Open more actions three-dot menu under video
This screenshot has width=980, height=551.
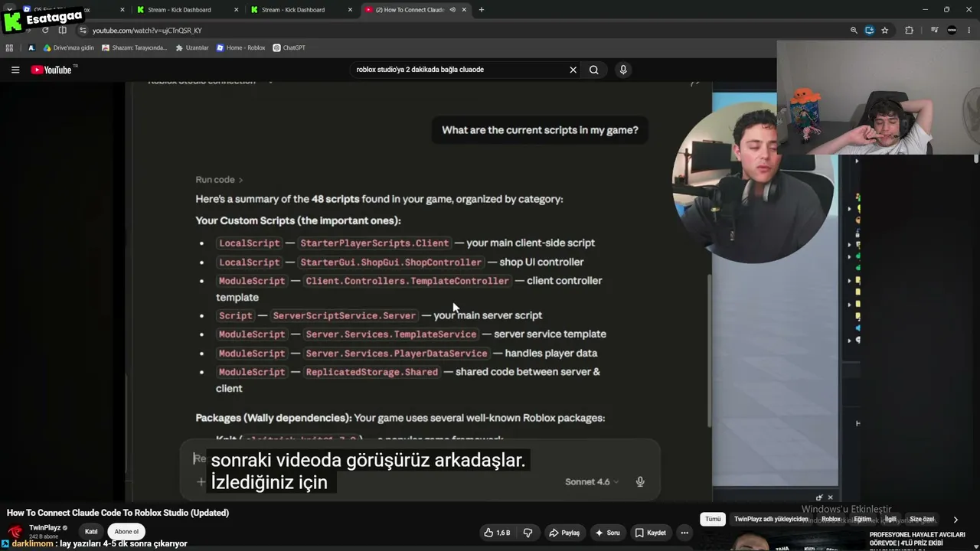685,533
